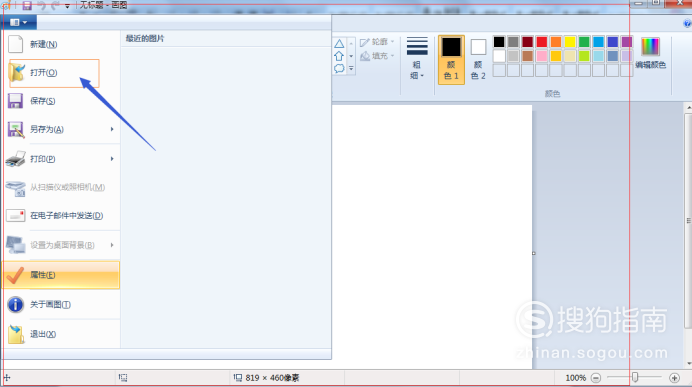Pick the dark red color swatch
Image resolution: width=692 pixels, height=387 pixels.
[527, 42]
